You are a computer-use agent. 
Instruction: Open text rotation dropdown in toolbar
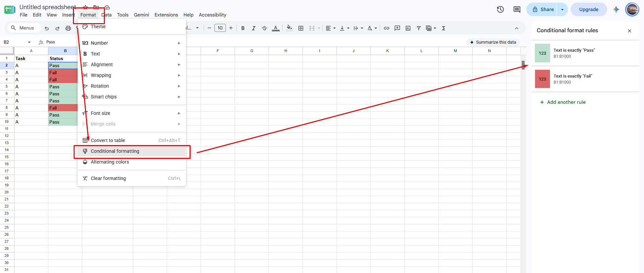click(x=372, y=28)
